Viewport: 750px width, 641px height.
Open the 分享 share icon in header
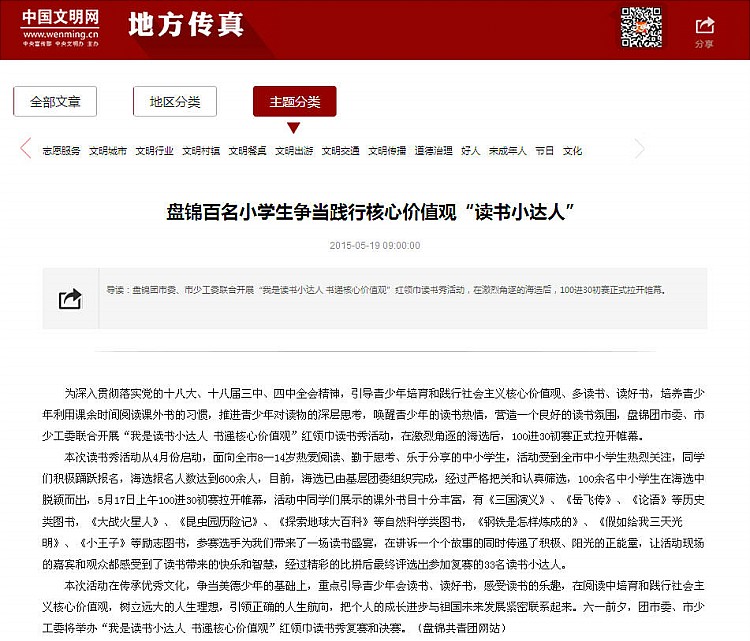pos(704,32)
